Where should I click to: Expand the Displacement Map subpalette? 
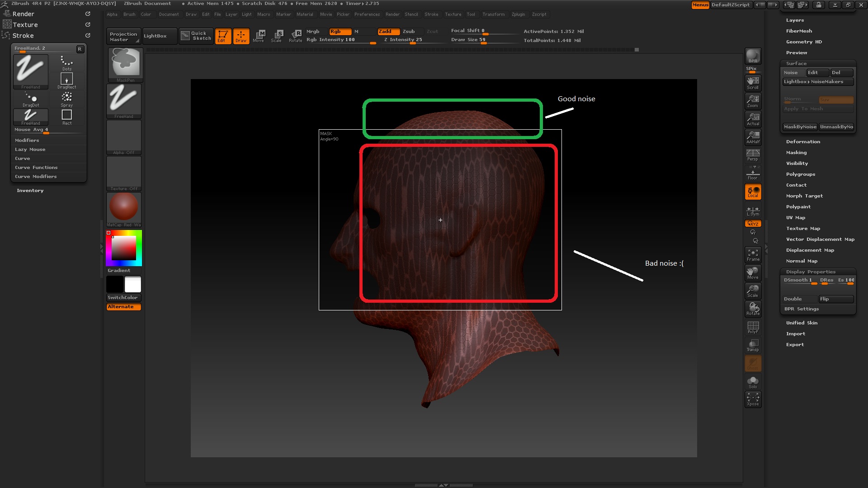[810, 250]
